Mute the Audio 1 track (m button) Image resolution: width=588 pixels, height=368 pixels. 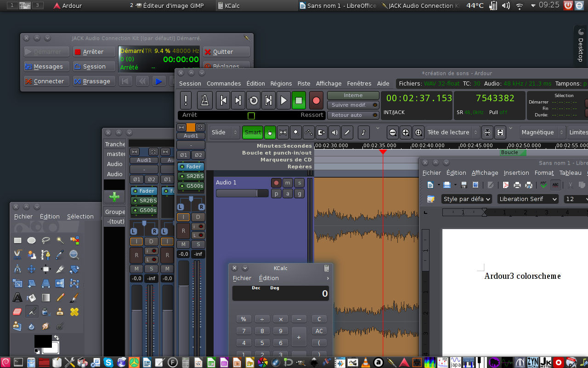point(288,183)
